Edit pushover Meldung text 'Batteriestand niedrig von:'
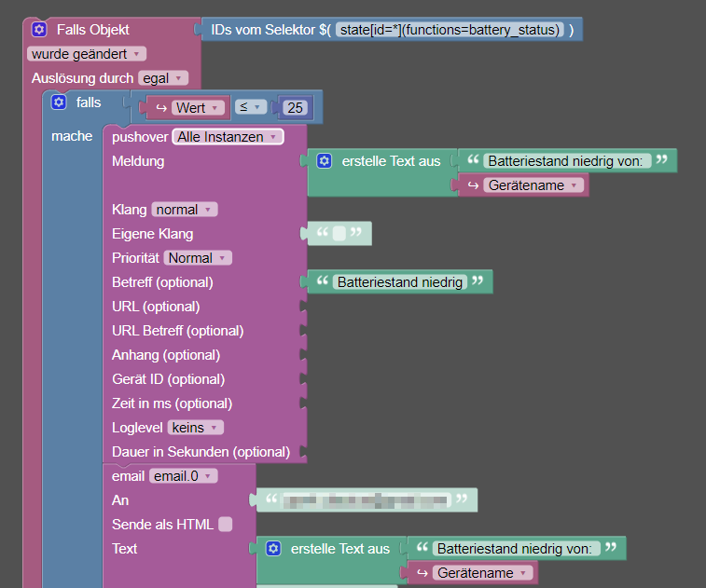The image size is (706, 588). pos(565,161)
